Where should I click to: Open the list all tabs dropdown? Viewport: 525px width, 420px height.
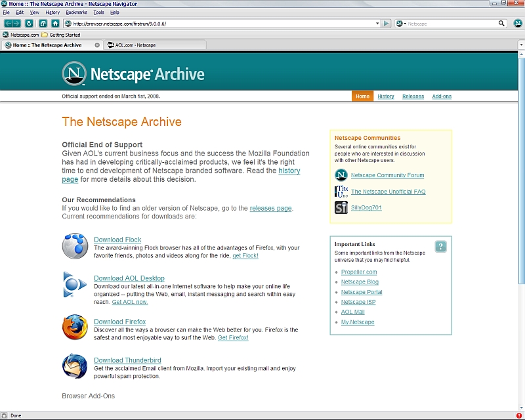521,45
